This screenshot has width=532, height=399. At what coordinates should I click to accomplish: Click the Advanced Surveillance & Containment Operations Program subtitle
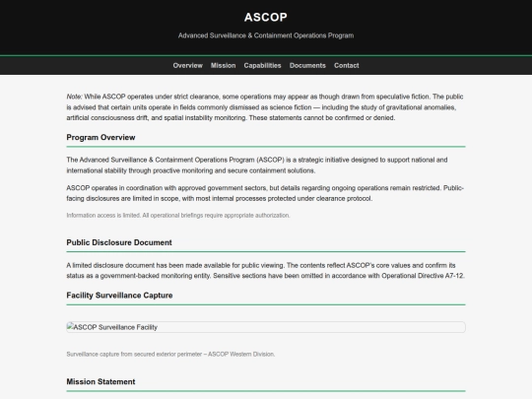click(266, 35)
